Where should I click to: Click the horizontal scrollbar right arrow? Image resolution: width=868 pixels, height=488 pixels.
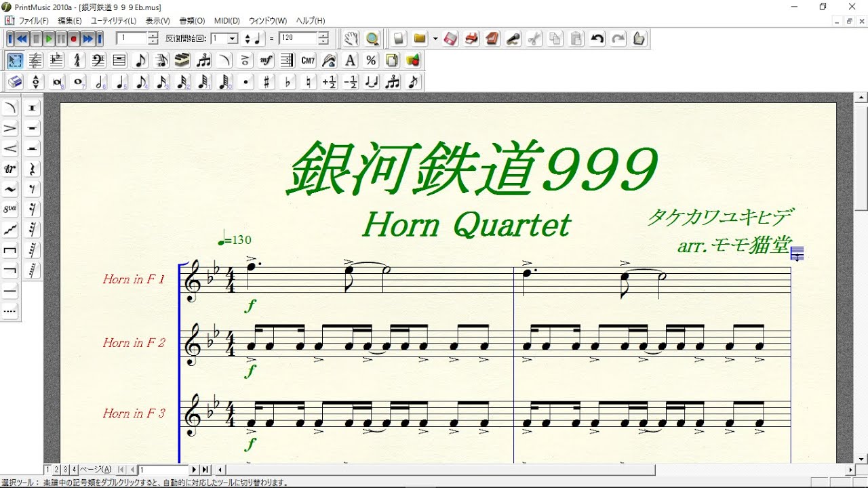850,469
